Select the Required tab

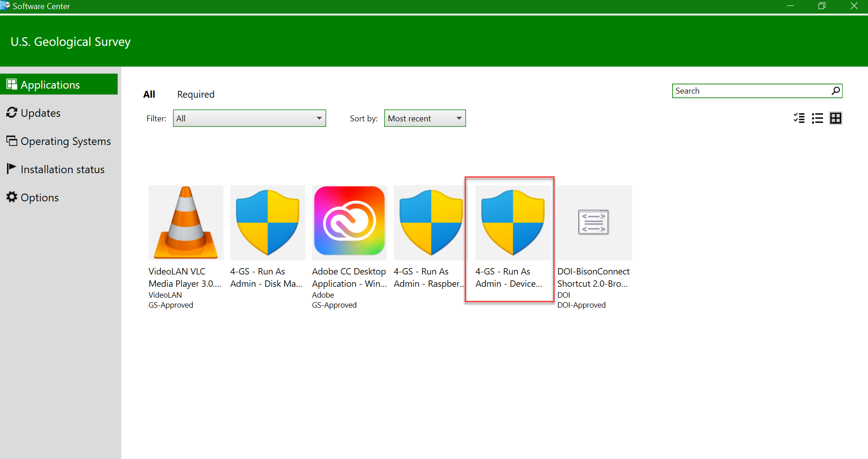click(x=196, y=94)
